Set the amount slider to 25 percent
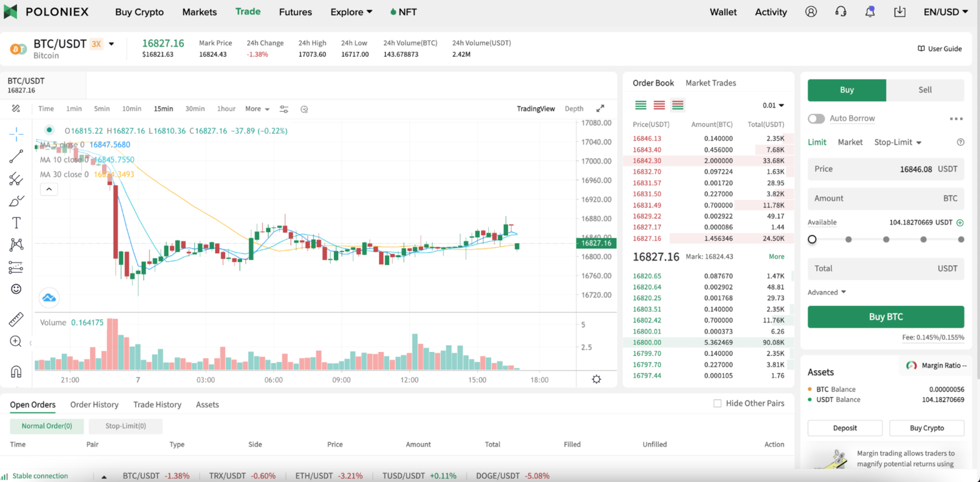980x482 pixels. (x=848, y=239)
